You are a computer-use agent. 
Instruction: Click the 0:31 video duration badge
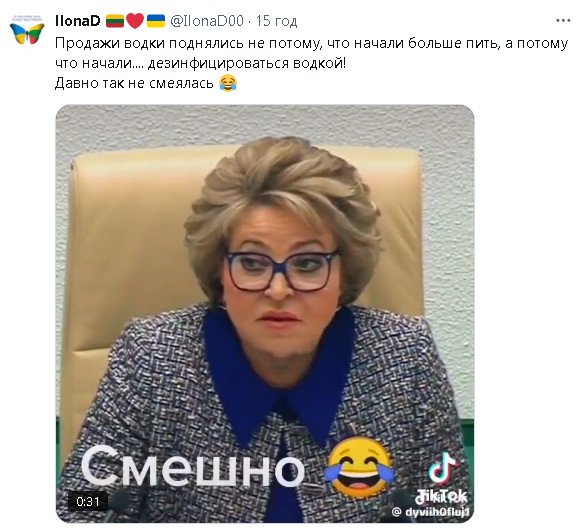point(88,502)
